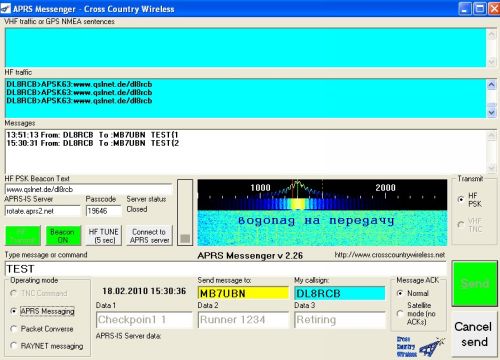Click the green HF Transmit button
The height and width of the screenshot is (360, 500).
tap(23, 236)
